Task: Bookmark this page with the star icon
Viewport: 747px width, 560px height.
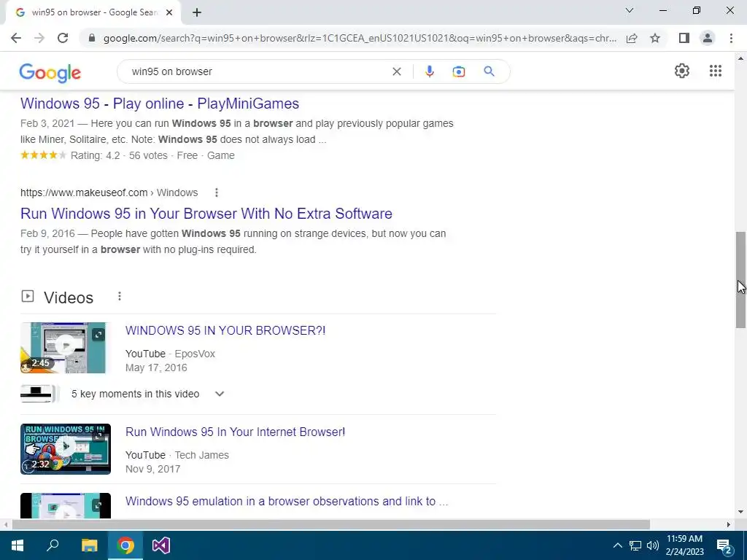Action: (x=655, y=38)
